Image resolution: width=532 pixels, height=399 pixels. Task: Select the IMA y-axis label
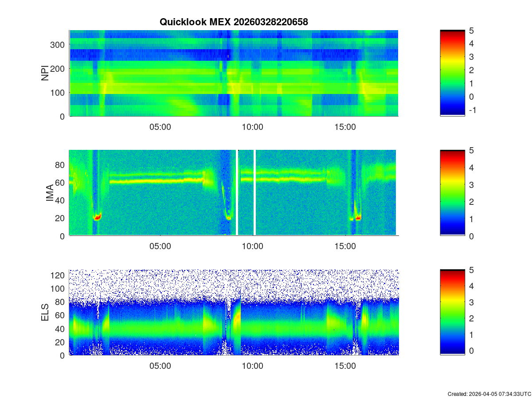pos(50,193)
